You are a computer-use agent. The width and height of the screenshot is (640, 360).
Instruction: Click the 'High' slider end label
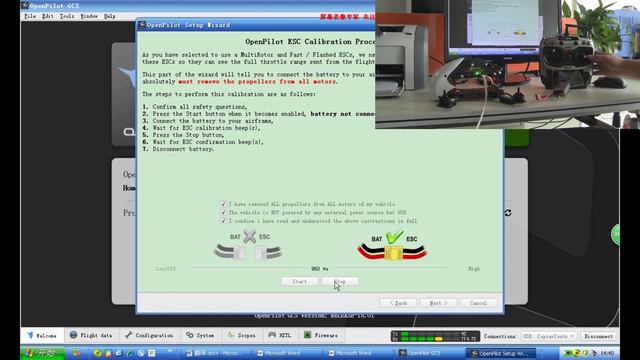click(x=474, y=269)
